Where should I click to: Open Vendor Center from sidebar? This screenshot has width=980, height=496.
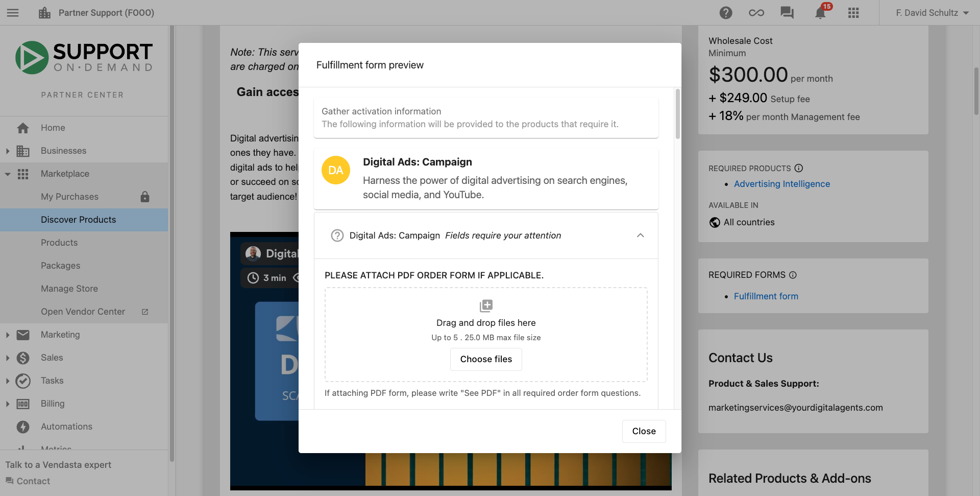(84, 312)
